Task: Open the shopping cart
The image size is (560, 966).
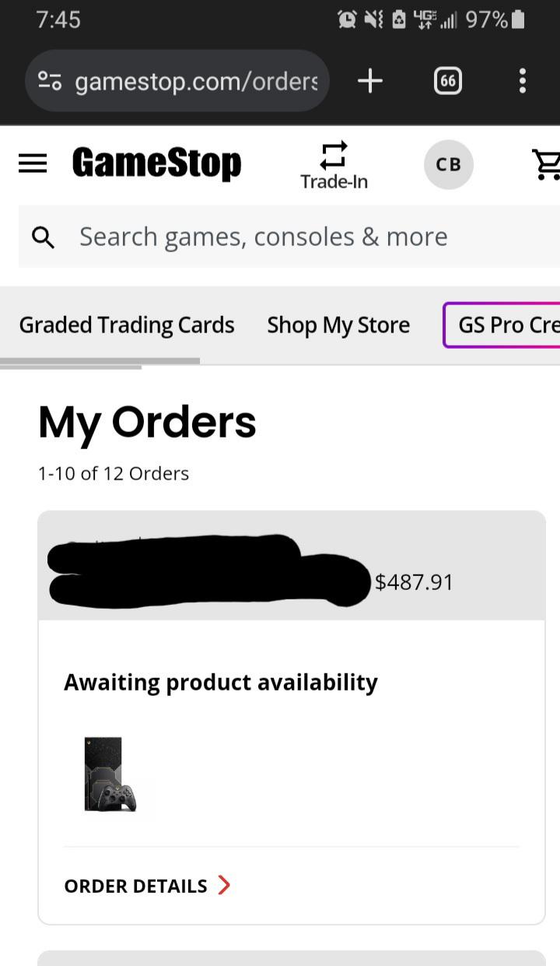Action: pos(547,164)
